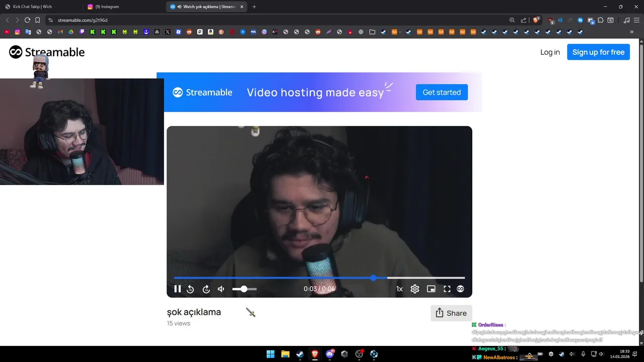The width and height of the screenshot is (644, 362).
Task: Select the Watch şok açıklama tab
Action: click(x=206, y=7)
